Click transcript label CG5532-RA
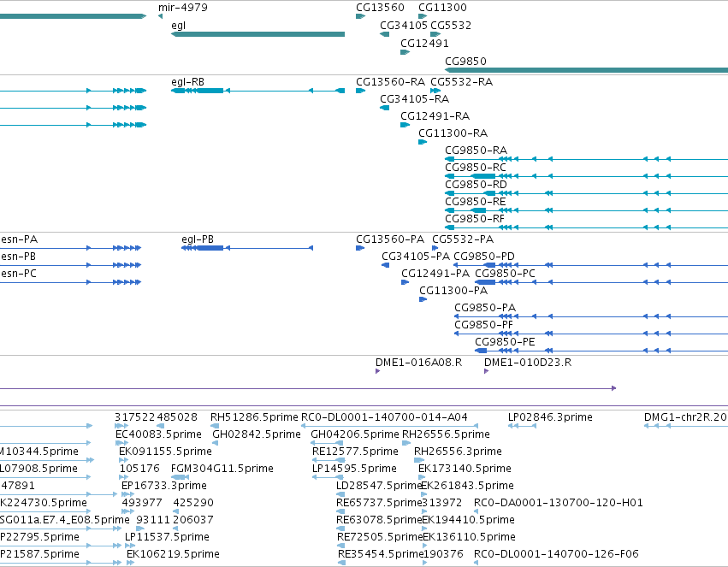Image resolution: width=728 pixels, height=567 pixels. (461, 82)
